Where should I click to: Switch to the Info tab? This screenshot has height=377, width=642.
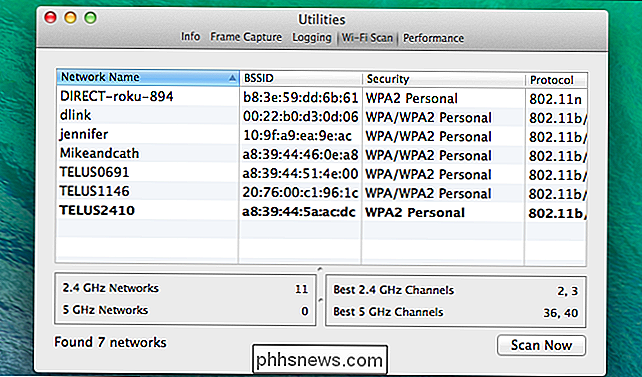[x=190, y=37]
